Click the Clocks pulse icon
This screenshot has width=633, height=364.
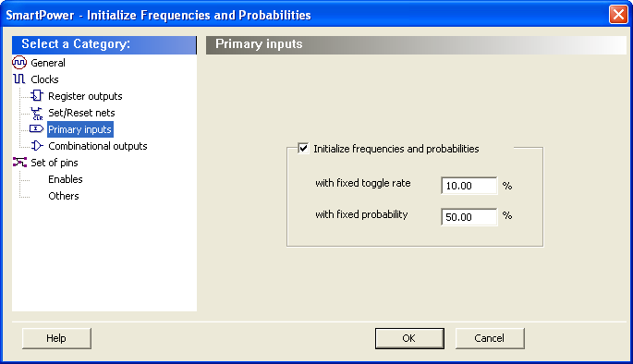[19, 79]
